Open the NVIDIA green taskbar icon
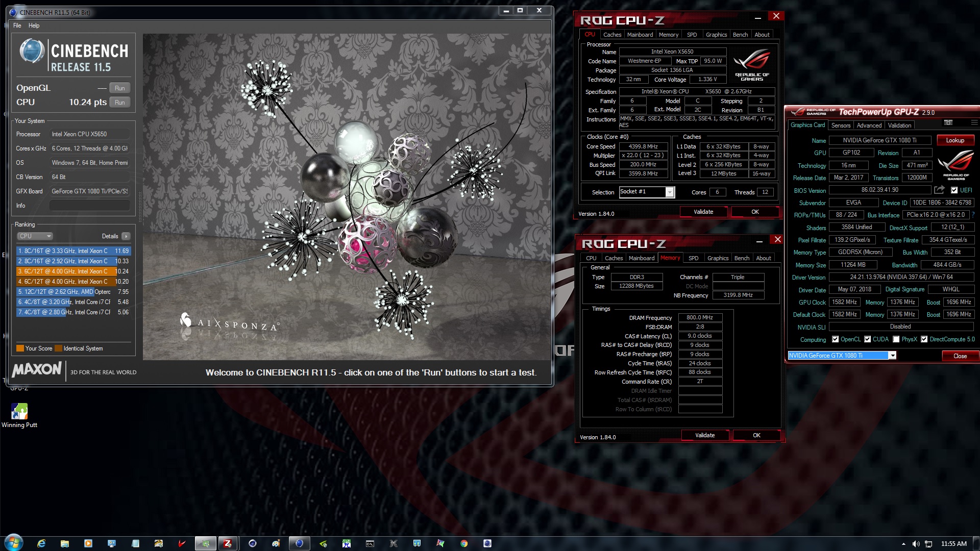This screenshot has height=551, width=980. click(323, 543)
